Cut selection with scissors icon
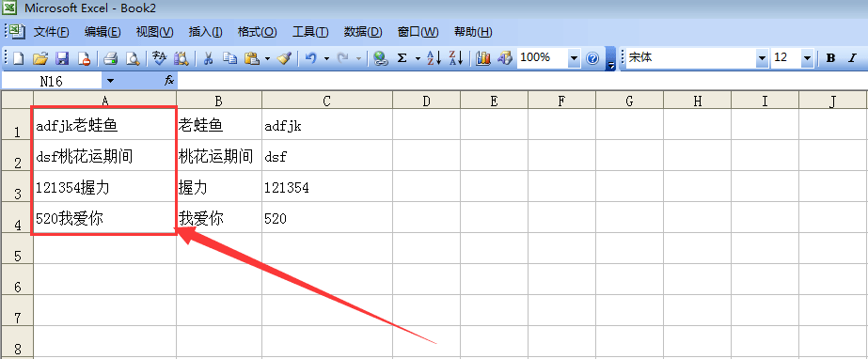868x359 pixels. point(208,58)
